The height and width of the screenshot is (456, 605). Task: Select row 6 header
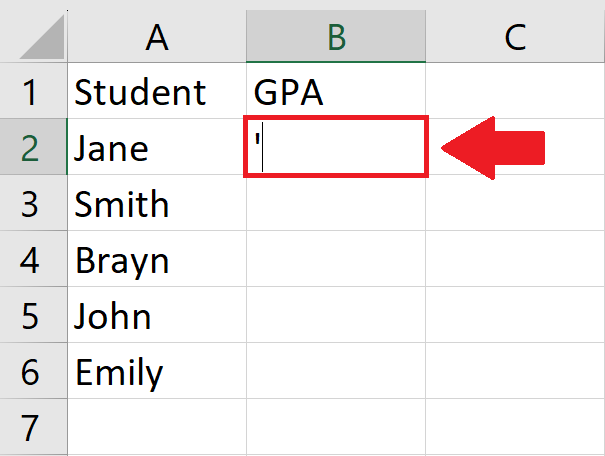pos(34,370)
